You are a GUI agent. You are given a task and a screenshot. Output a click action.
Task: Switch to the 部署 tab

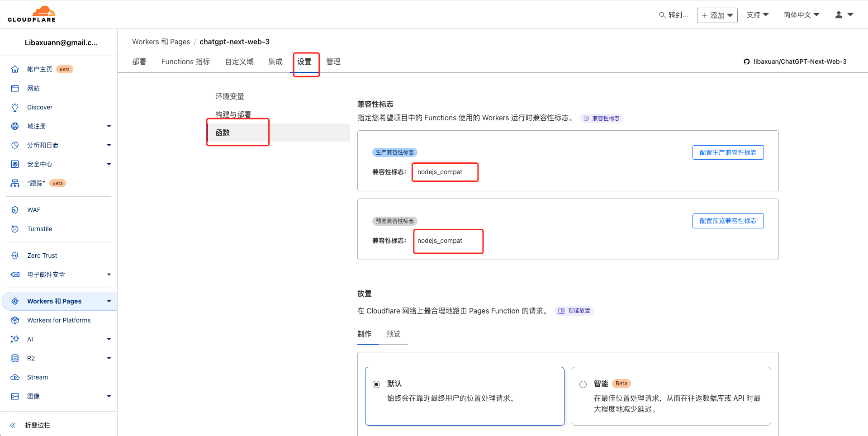[139, 62]
